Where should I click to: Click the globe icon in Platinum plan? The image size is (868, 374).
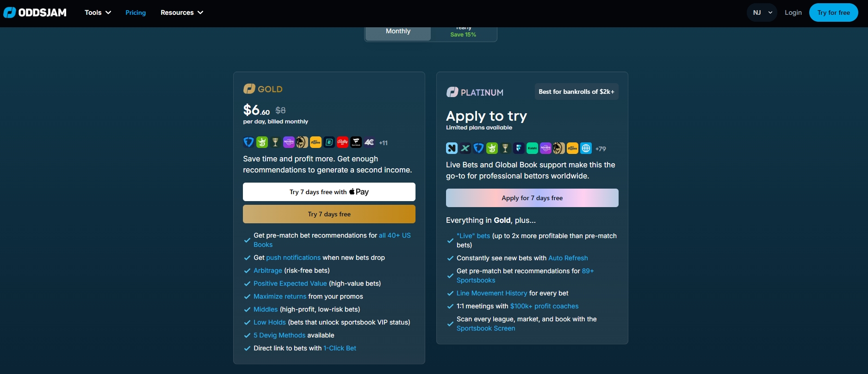[x=586, y=148]
